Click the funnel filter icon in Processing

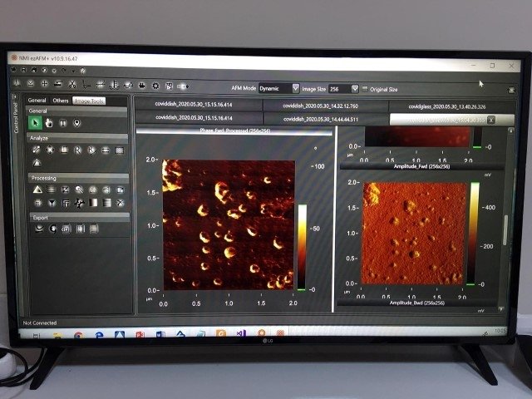tap(51, 202)
